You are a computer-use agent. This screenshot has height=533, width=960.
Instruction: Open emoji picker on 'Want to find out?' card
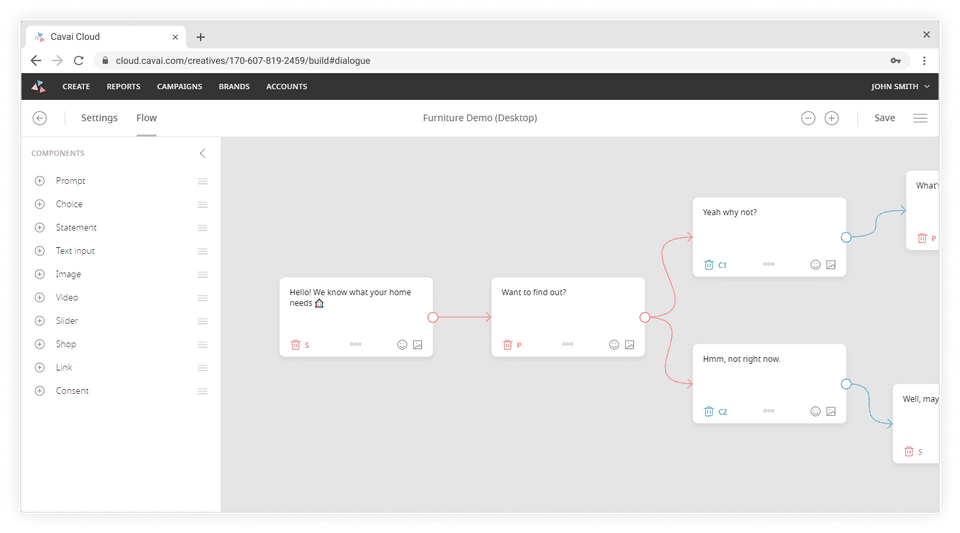pos(614,345)
